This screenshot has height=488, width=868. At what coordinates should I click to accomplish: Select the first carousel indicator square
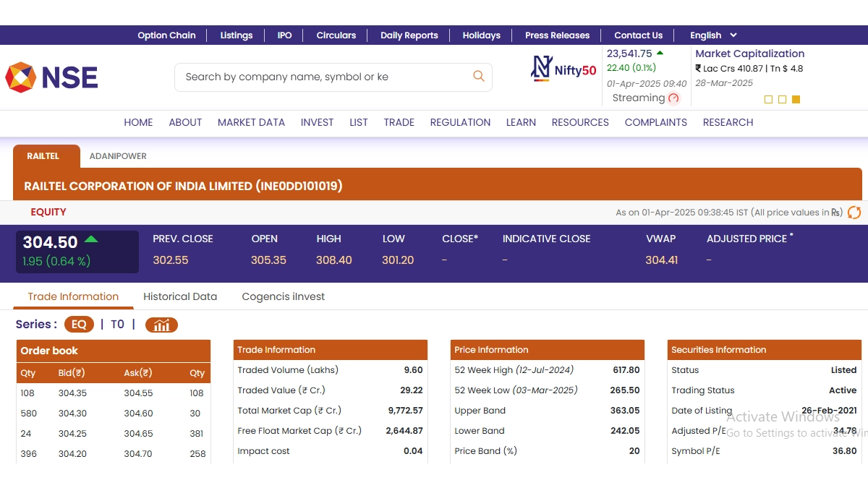[768, 100]
